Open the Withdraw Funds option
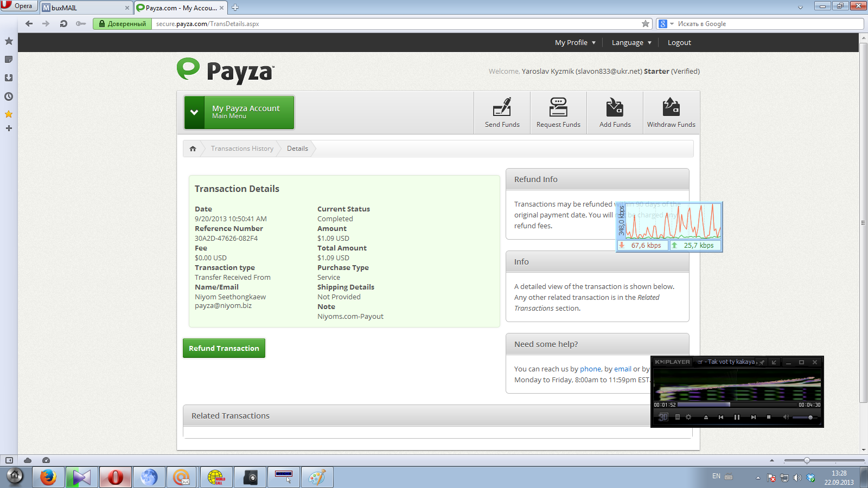Screen dimensions: 868x488 tap(671, 112)
